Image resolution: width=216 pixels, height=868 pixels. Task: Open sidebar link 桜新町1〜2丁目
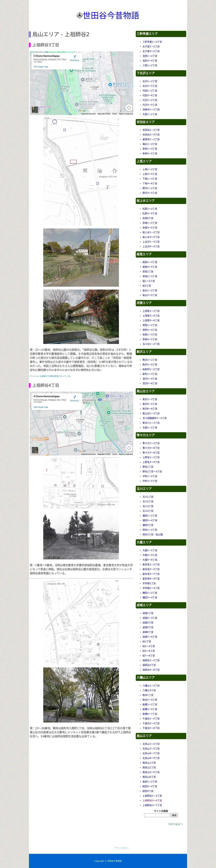pyautogui.click(x=151, y=369)
